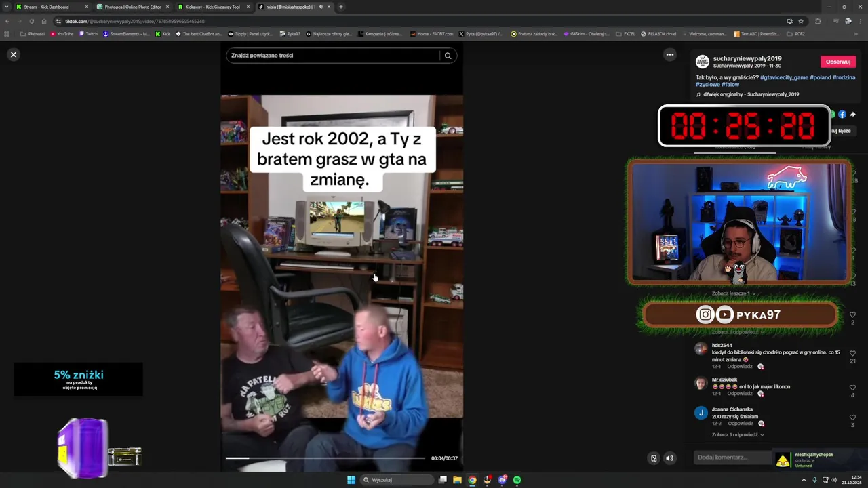This screenshot has width=868, height=488.
Task: Expand 'Zobacz 1 odpowiedź' under Joanna's comment
Action: click(738, 435)
